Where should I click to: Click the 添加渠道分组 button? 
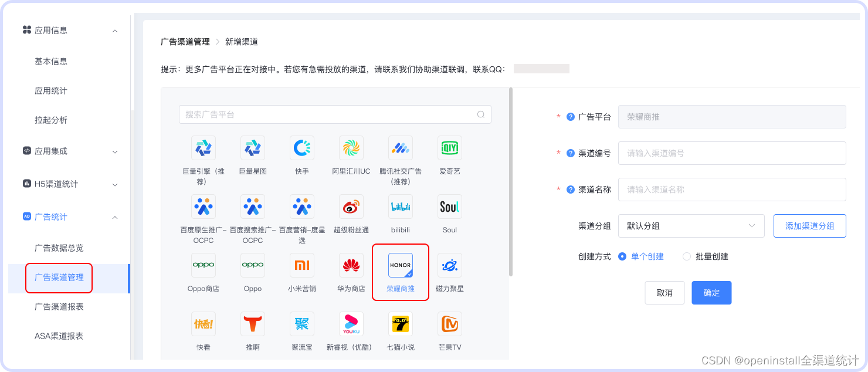[x=810, y=226]
